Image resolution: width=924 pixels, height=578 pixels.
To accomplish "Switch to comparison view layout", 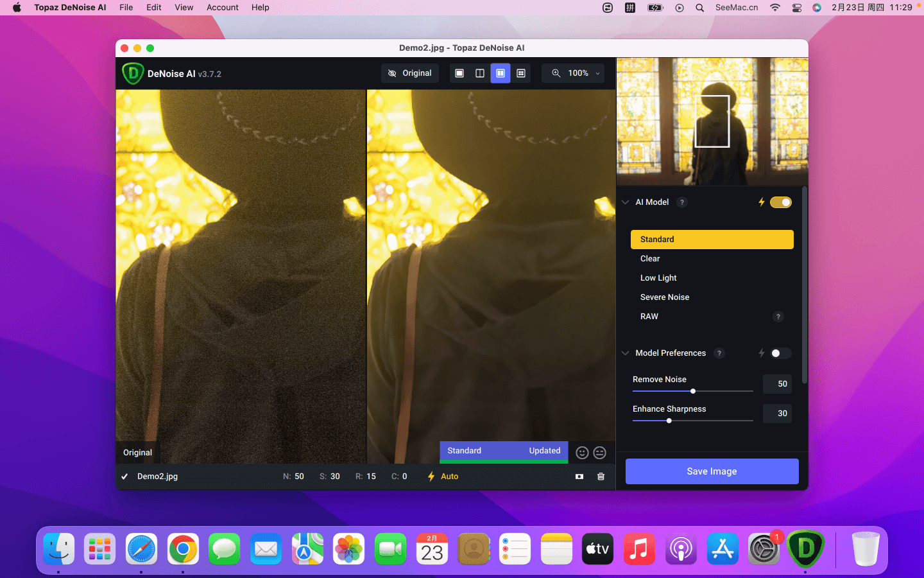I will coord(521,73).
